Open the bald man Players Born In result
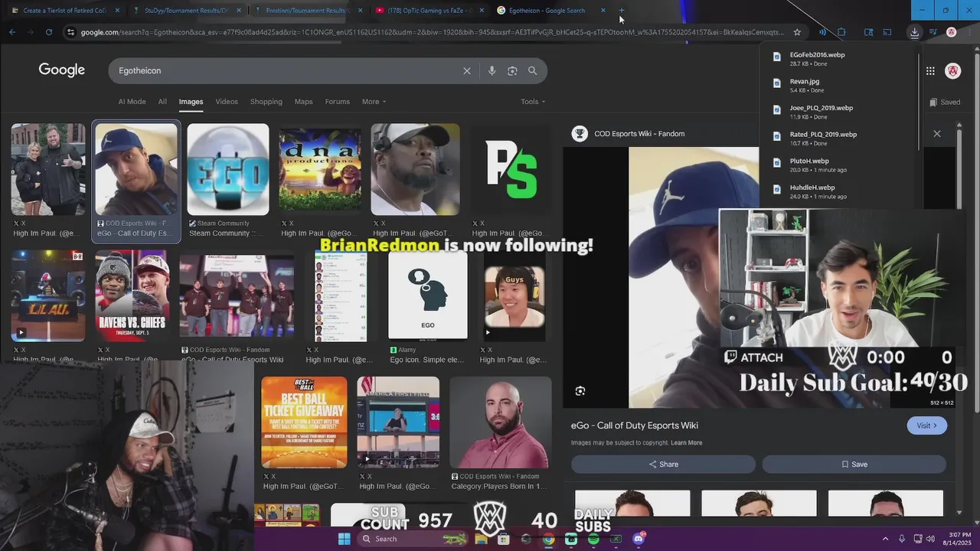This screenshot has height=551, width=980. click(501, 422)
